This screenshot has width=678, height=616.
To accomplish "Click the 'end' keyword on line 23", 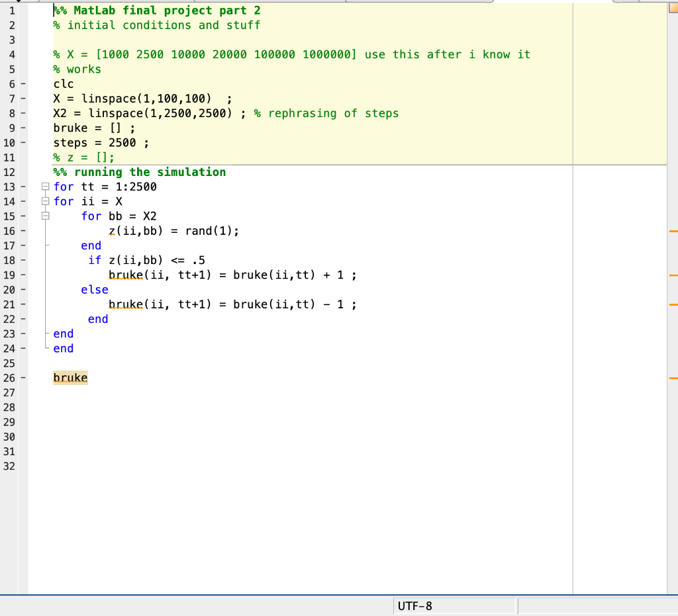I will coord(64,334).
